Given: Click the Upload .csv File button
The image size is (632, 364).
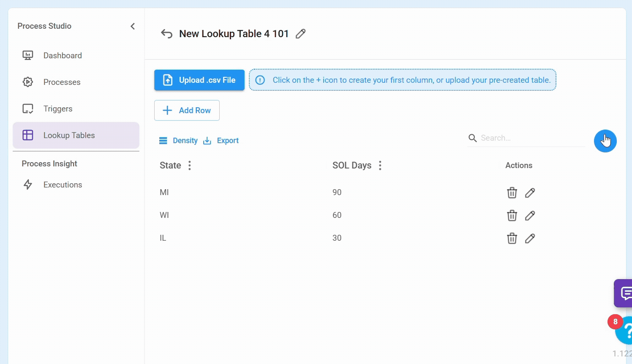Looking at the screenshot, I should point(199,80).
